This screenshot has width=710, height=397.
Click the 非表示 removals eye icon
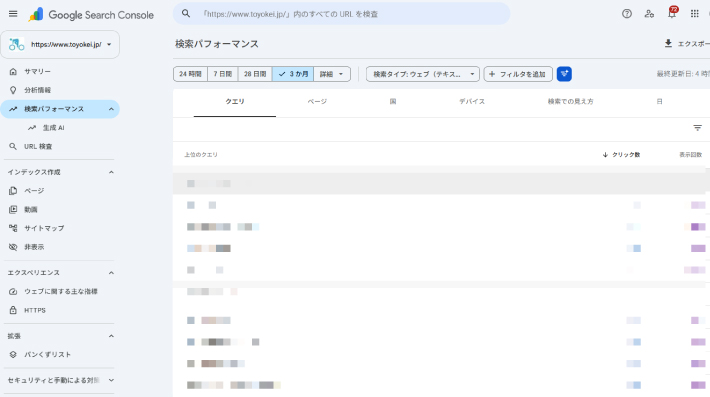pyautogui.click(x=13, y=247)
